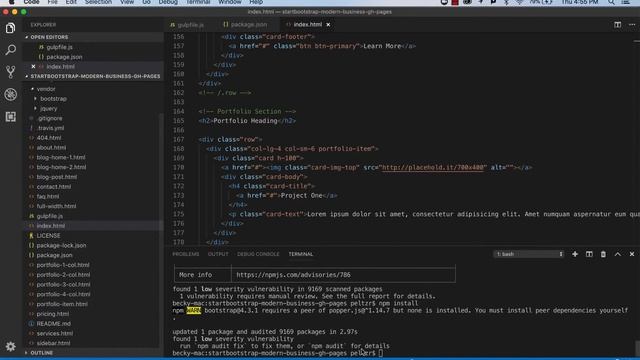Open the Apple menu
The image size is (640, 360).
point(11,2)
